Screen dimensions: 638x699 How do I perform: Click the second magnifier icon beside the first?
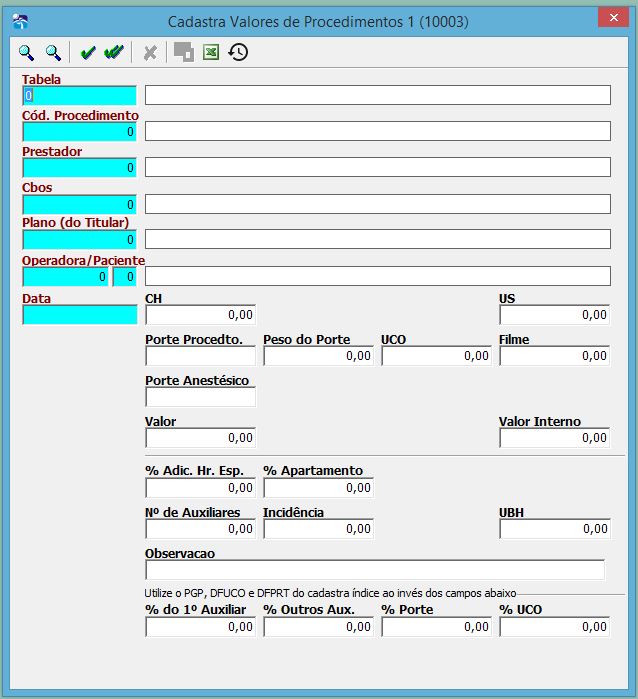54,53
